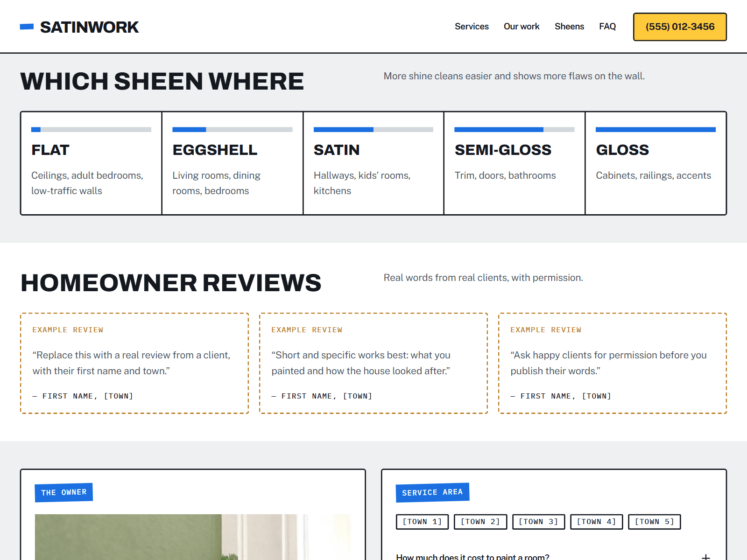Click the Satin shine level bar
The image size is (747, 560).
coord(373,130)
